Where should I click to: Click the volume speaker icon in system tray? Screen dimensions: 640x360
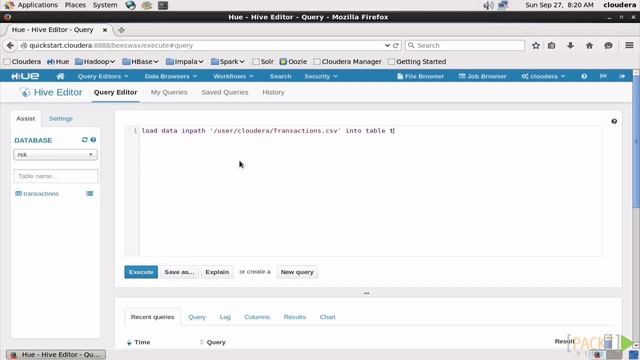pyautogui.click(x=488, y=5)
